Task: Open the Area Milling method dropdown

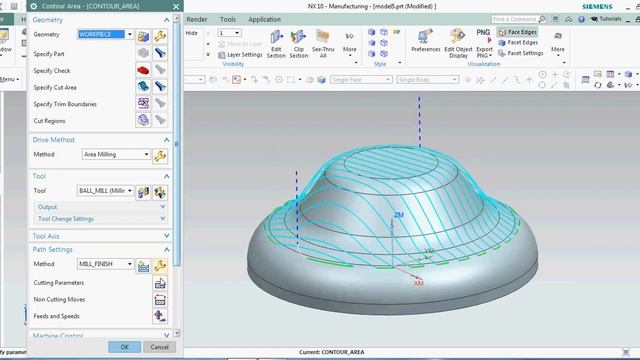Action: (147, 154)
